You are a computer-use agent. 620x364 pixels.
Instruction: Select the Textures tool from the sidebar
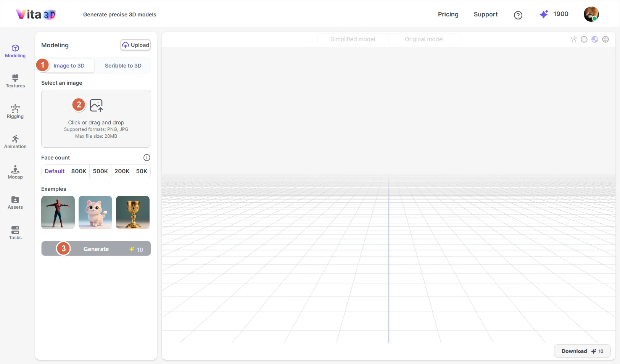pos(15,81)
